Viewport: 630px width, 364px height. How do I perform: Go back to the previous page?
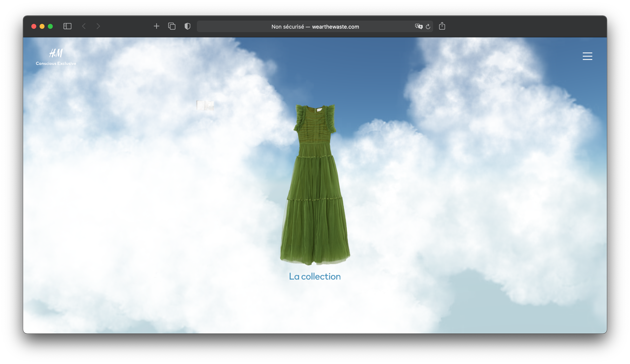coord(84,26)
